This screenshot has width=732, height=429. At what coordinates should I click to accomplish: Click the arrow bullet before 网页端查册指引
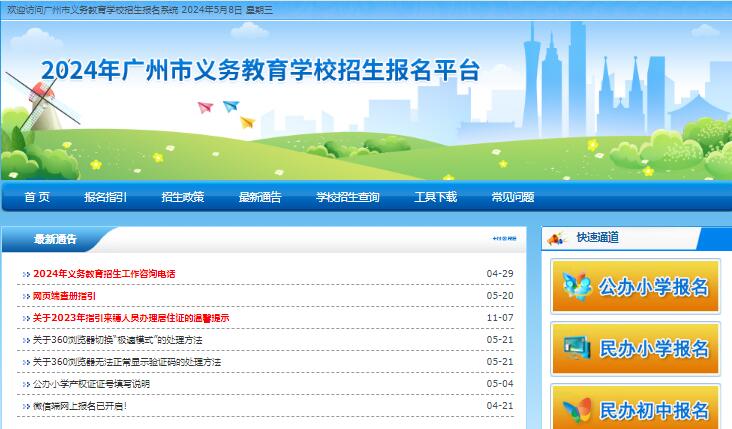point(26,296)
